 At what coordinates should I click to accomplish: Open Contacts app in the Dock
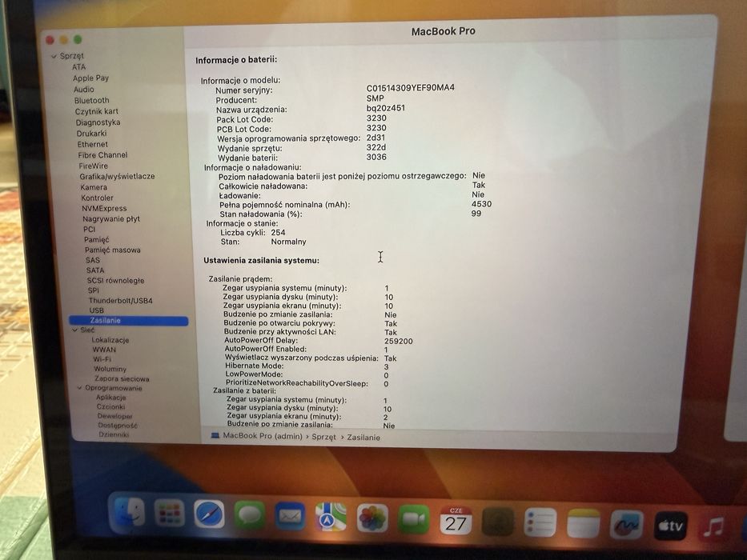point(497,522)
